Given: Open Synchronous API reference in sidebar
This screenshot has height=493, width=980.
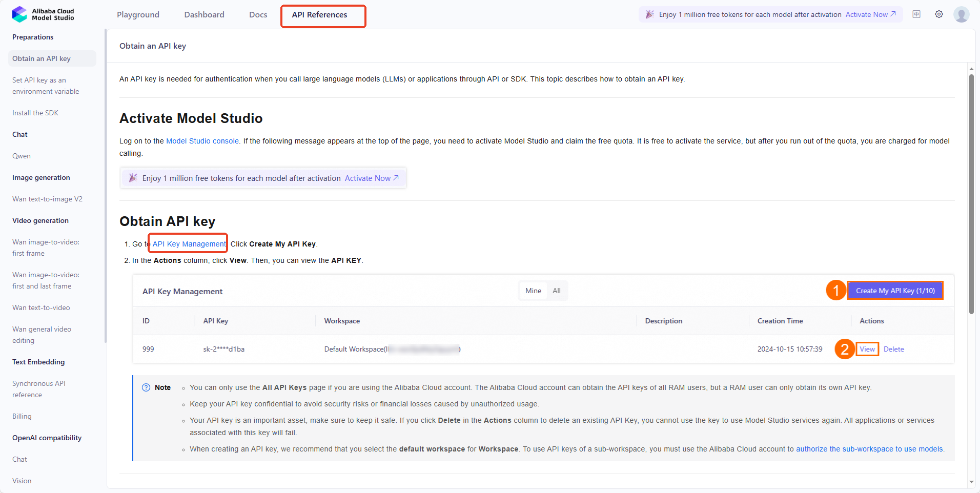Looking at the screenshot, I should click(39, 389).
